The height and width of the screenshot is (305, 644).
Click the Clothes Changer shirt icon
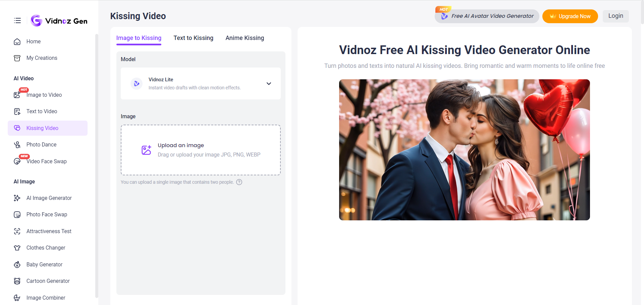[17, 248]
